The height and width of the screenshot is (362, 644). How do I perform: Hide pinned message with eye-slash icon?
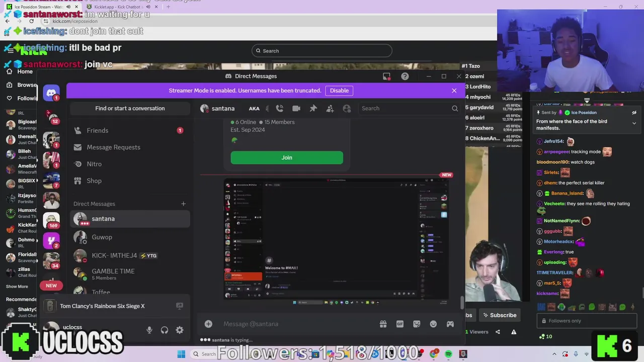634,113
